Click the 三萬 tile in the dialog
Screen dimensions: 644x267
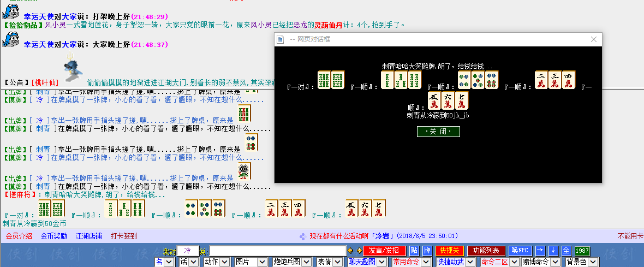pyautogui.click(x=555, y=80)
